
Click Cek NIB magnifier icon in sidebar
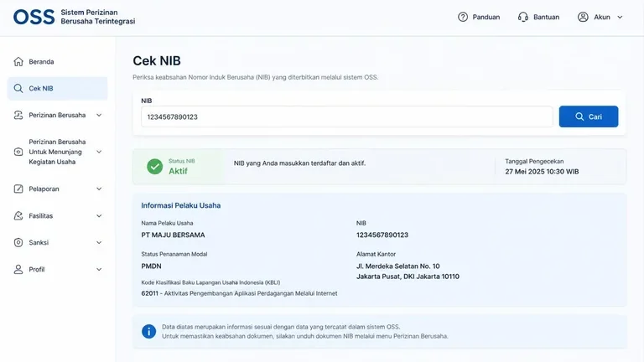point(18,88)
